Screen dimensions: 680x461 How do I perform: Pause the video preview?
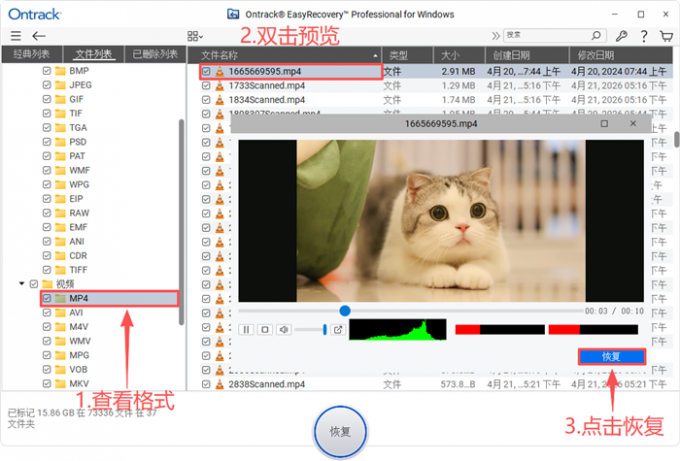click(246, 330)
